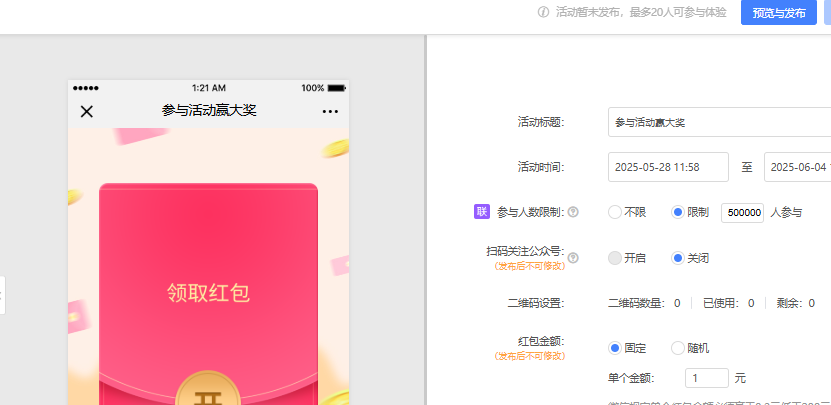Click the 单个金额 amount field
This screenshot has height=405, width=831.
click(706, 378)
